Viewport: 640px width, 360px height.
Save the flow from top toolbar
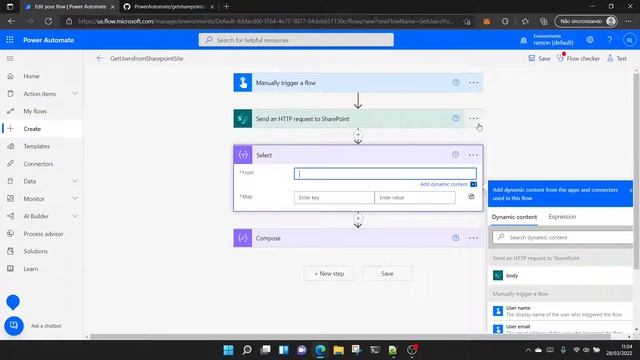click(539, 58)
